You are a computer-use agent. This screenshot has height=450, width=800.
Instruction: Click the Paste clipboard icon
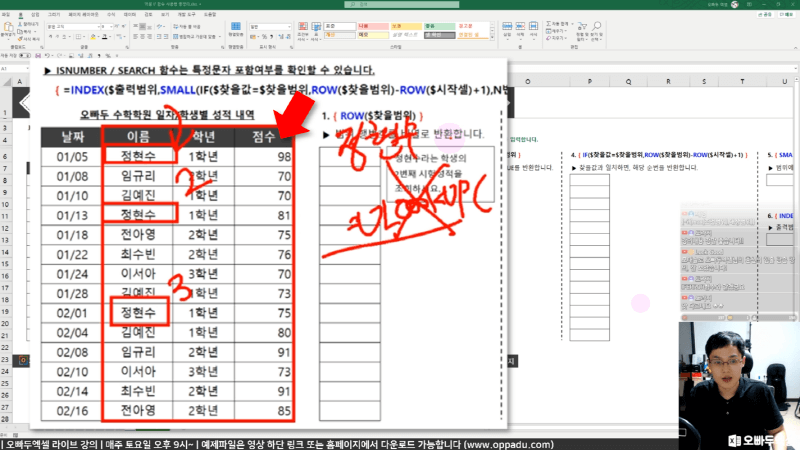[x=8, y=27]
